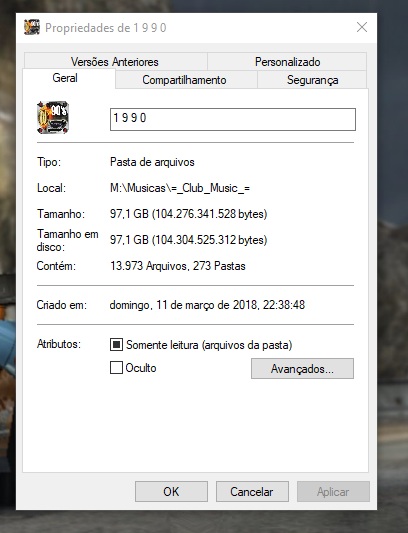Screen dimensions: 408x533
Task: Enable the Oculto attribute checkbox
Action: pyautogui.click(x=116, y=367)
